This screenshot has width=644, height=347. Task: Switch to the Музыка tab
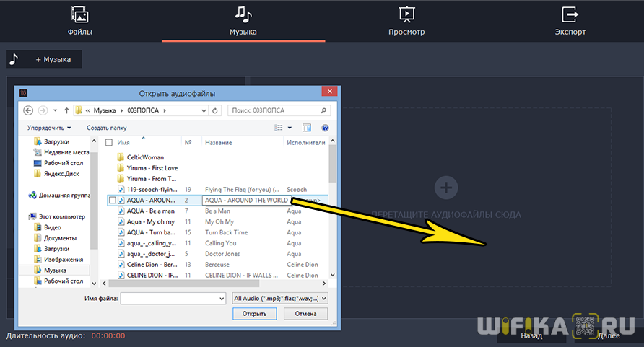[x=243, y=20]
